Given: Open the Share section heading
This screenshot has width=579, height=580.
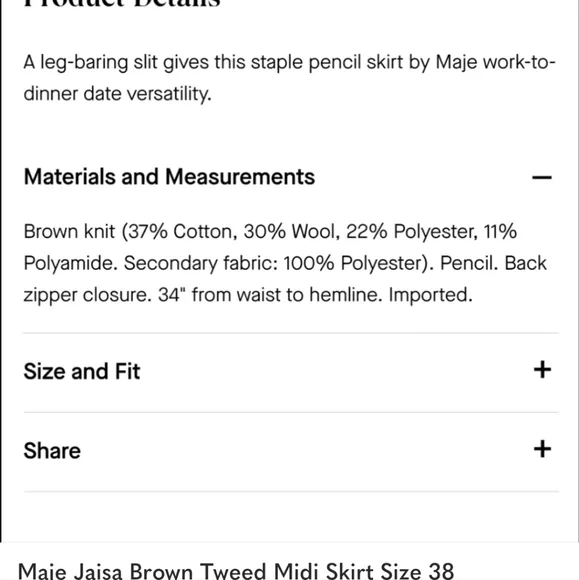Looking at the screenshot, I should 52,451.
